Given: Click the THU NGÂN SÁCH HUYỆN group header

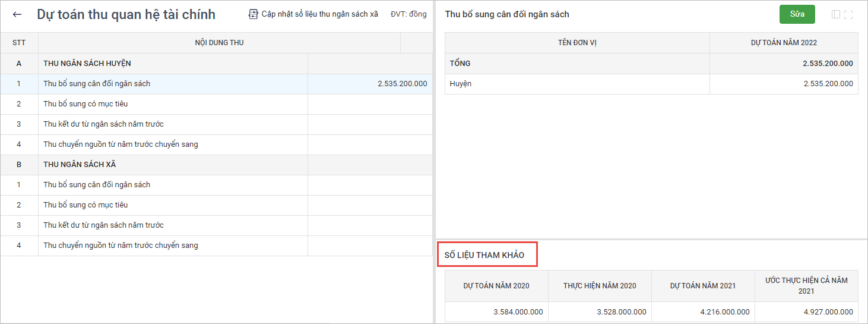Looking at the screenshot, I should 87,64.
